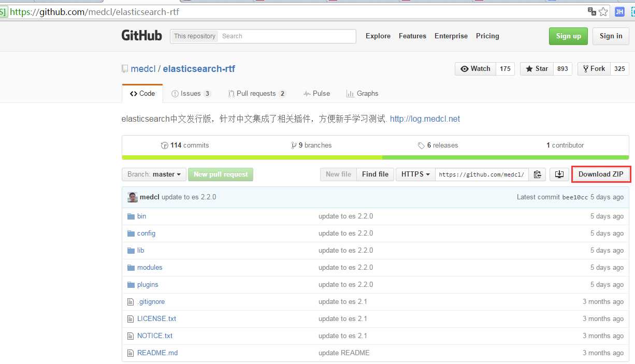Image resolution: width=635 pixels, height=364 pixels.
Task: Open the NOTICE.txt file
Action: click(155, 336)
